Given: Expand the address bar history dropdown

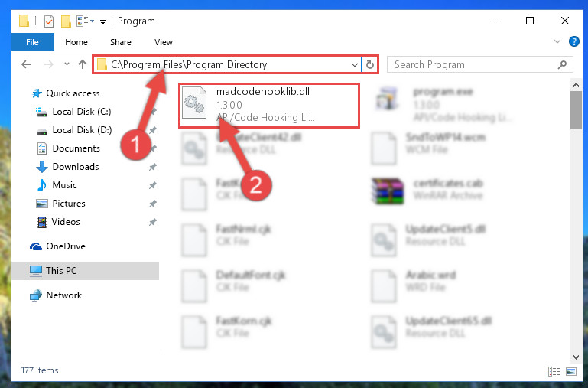Looking at the screenshot, I should (354, 64).
